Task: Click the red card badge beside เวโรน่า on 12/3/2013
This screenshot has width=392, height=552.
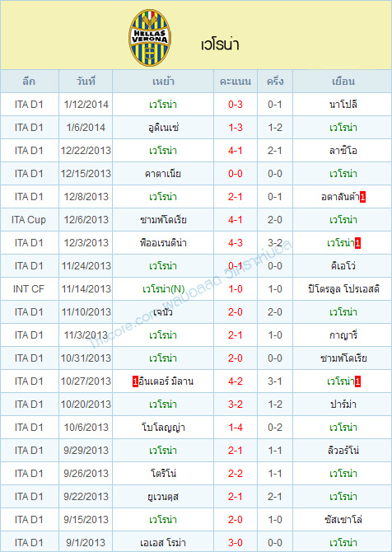Action: pos(358,243)
